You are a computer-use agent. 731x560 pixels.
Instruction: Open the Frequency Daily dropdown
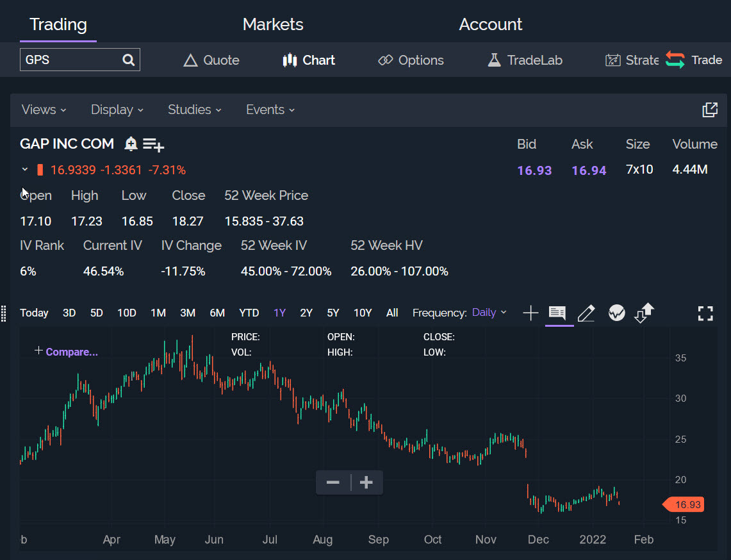click(489, 313)
